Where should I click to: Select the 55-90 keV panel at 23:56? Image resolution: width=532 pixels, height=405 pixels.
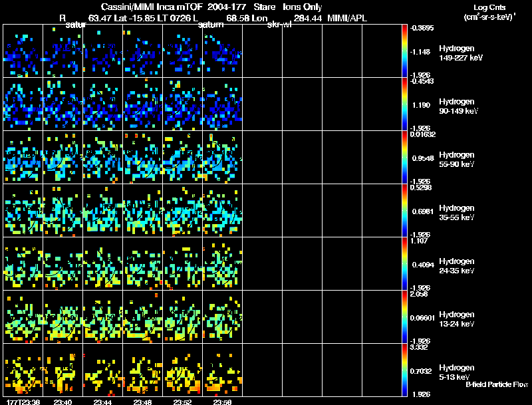[223, 158]
